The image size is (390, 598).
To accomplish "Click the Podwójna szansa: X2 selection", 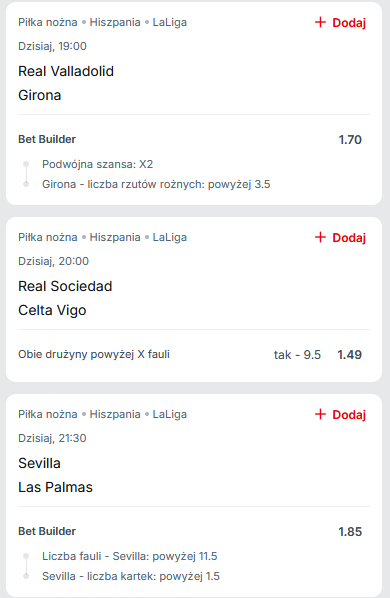I will point(98,164).
